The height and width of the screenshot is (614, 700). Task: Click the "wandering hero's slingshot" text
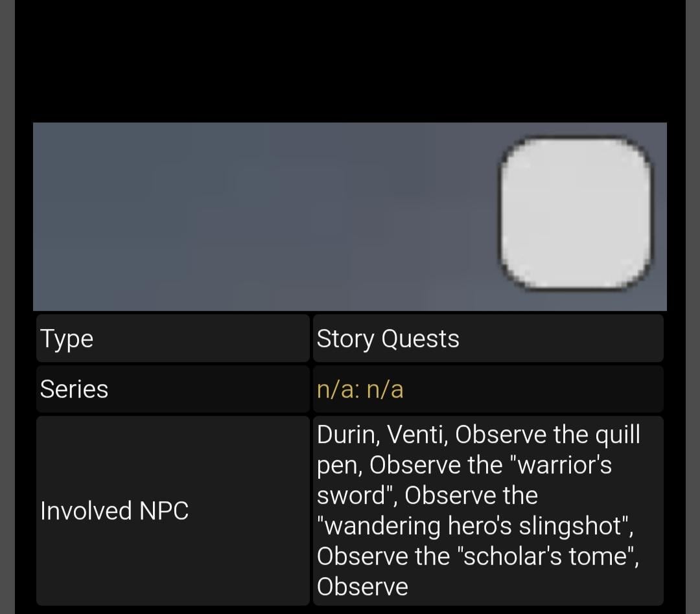click(x=475, y=526)
